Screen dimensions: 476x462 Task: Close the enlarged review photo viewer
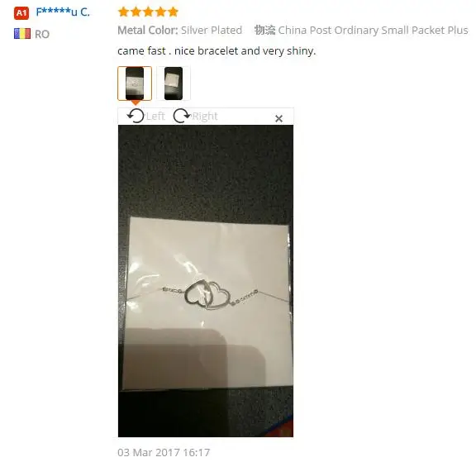pyautogui.click(x=278, y=118)
